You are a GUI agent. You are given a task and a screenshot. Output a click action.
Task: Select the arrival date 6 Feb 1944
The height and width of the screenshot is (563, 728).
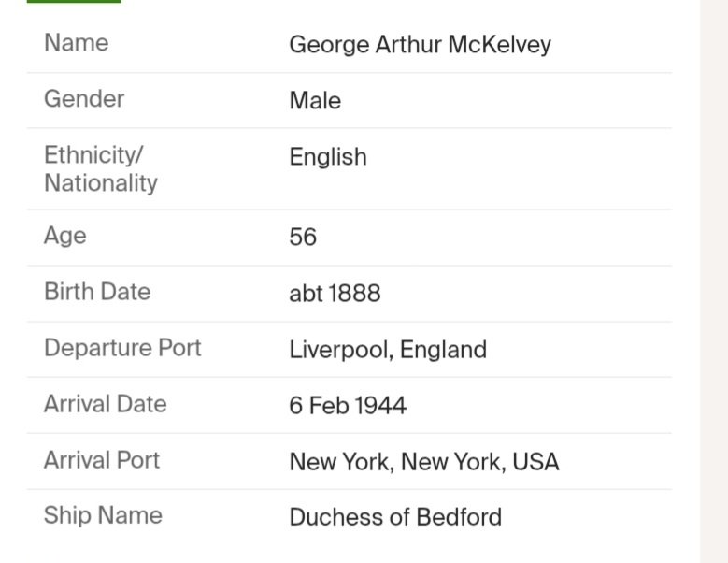coord(348,406)
